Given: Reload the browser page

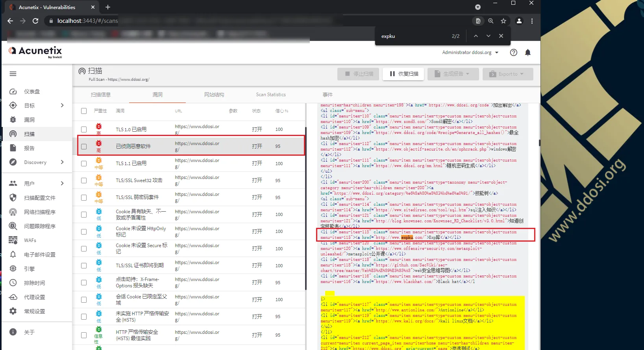Looking at the screenshot, I should click(35, 21).
